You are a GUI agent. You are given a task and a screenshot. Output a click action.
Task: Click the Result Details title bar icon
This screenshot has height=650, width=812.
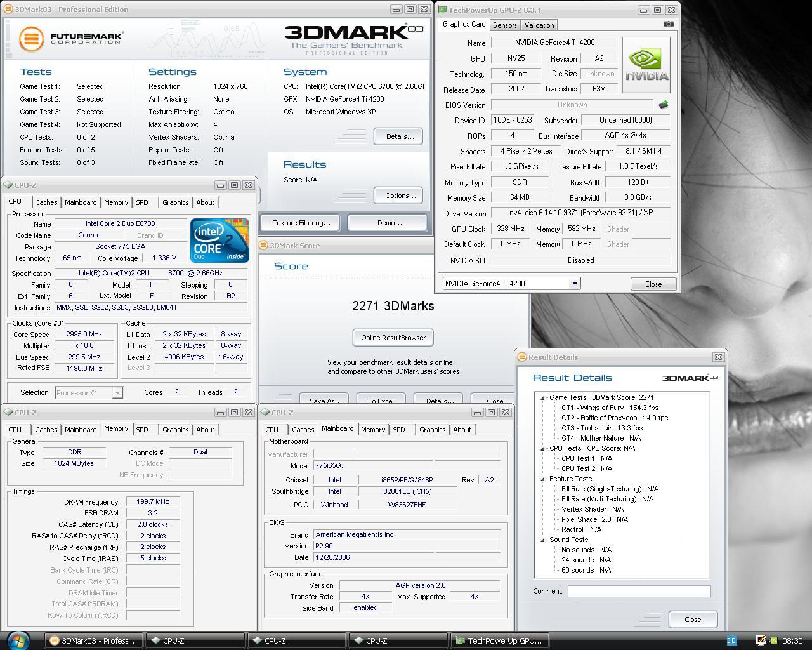(522, 357)
